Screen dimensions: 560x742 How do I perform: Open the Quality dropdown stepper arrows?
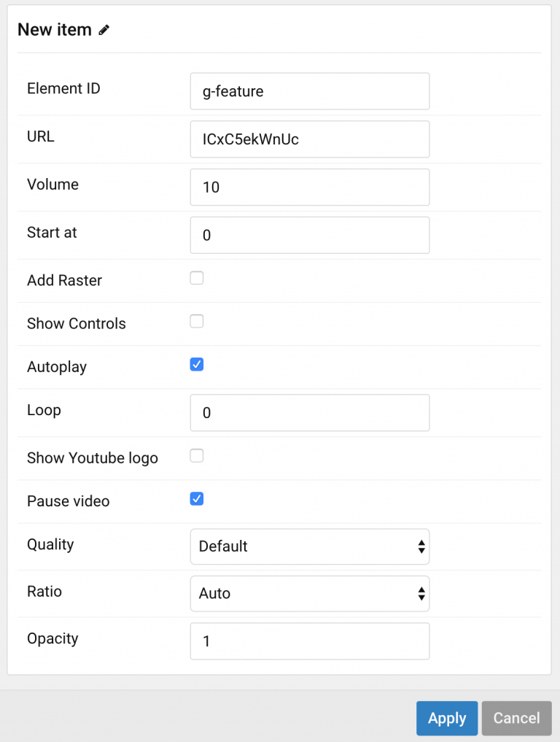tap(421, 546)
